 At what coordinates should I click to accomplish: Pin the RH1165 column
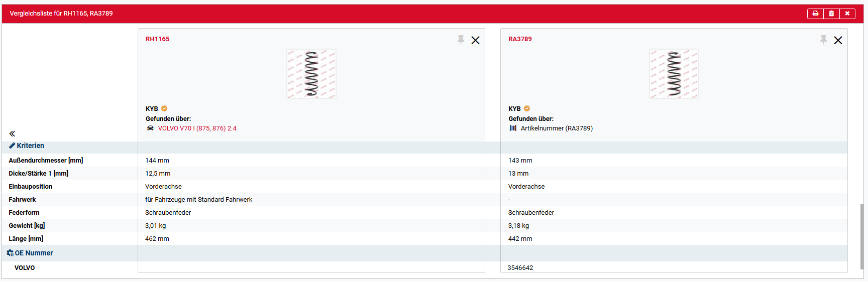461,40
